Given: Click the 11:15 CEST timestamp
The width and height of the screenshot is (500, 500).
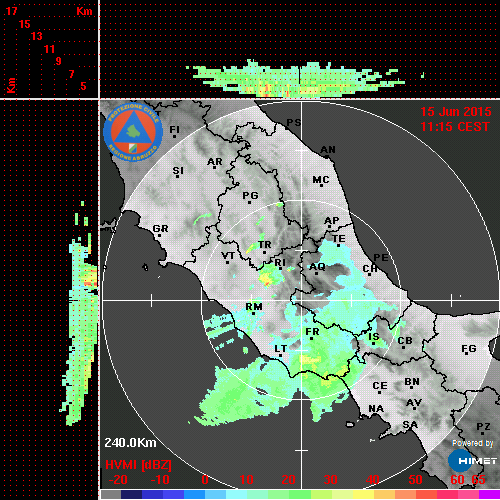Looking at the screenshot, I should tap(455, 127).
